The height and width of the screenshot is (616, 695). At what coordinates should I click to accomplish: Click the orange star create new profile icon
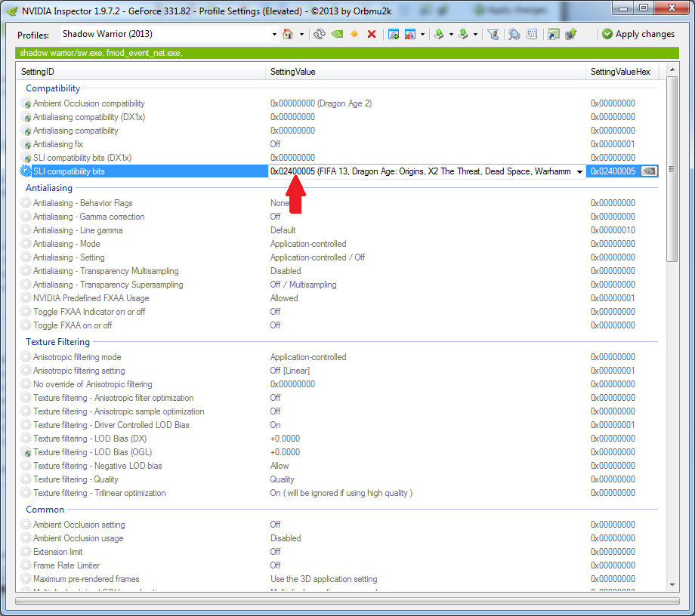tap(354, 34)
